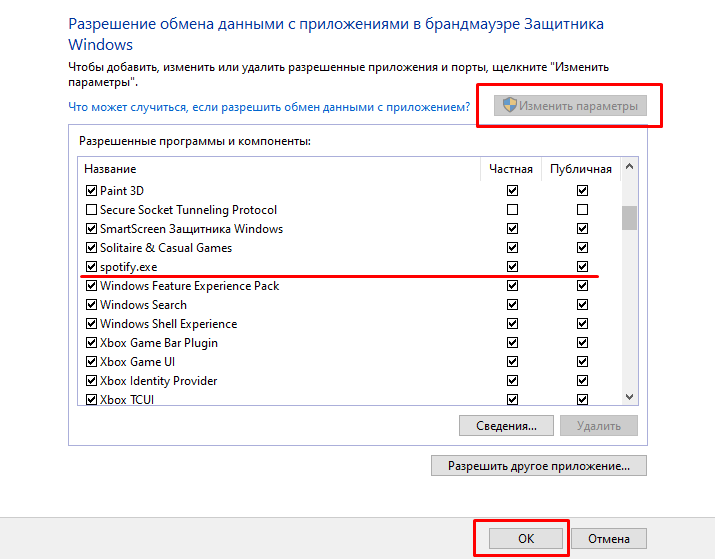The width and height of the screenshot is (715, 559).
Task: Check Secure Socket Tunneling Protocol public checkbox
Action: (x=582, y=210)
